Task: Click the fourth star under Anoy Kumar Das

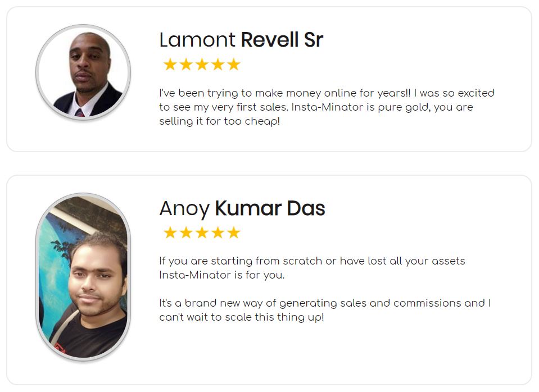Action: tap(218, 233)
